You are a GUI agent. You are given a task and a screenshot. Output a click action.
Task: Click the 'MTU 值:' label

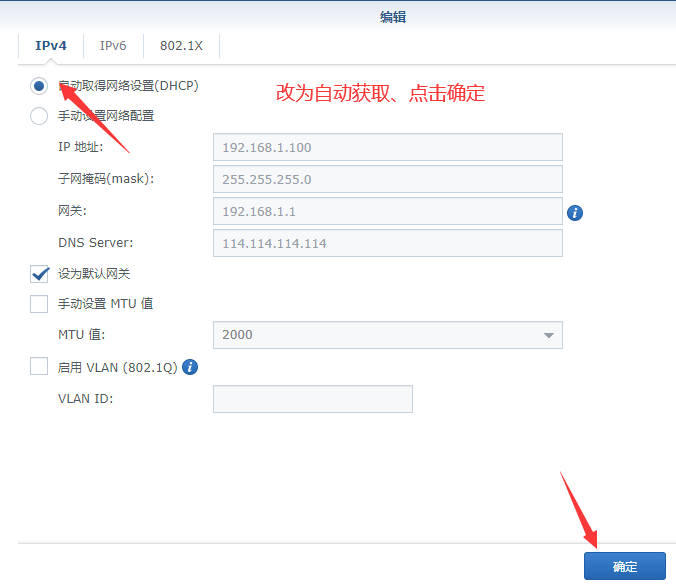click(x=81, y=335)
